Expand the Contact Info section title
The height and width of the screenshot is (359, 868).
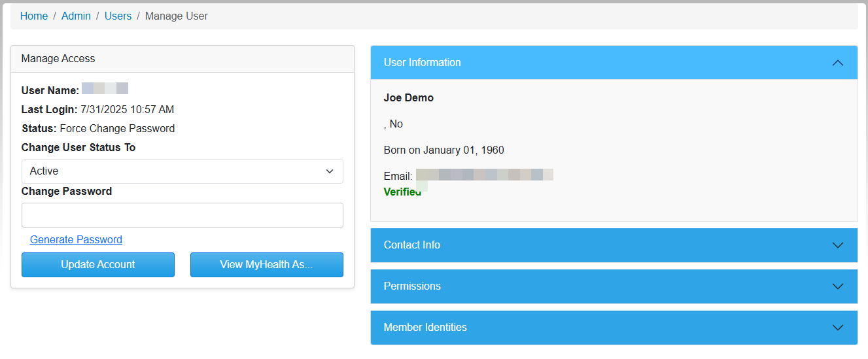pyautogui.click(x=411, y=245)
